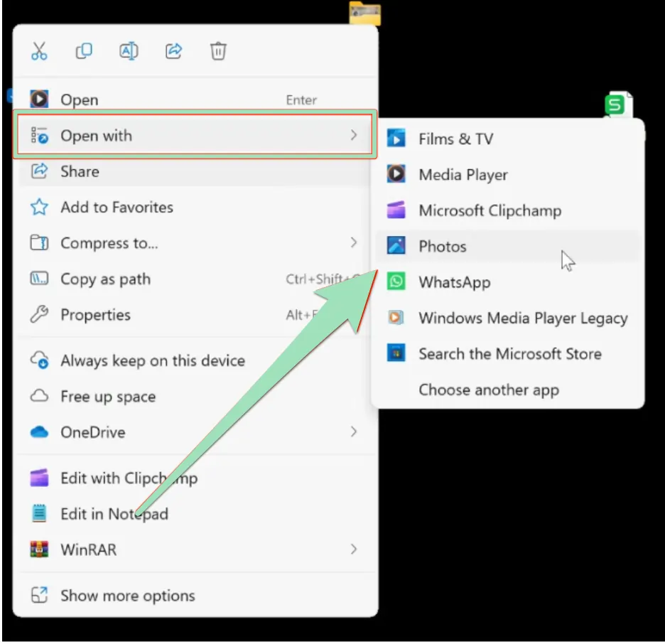Screen dimensions: 665x644
Task: Expand the Compress to submenu chevron
Action: click(354, 242)
